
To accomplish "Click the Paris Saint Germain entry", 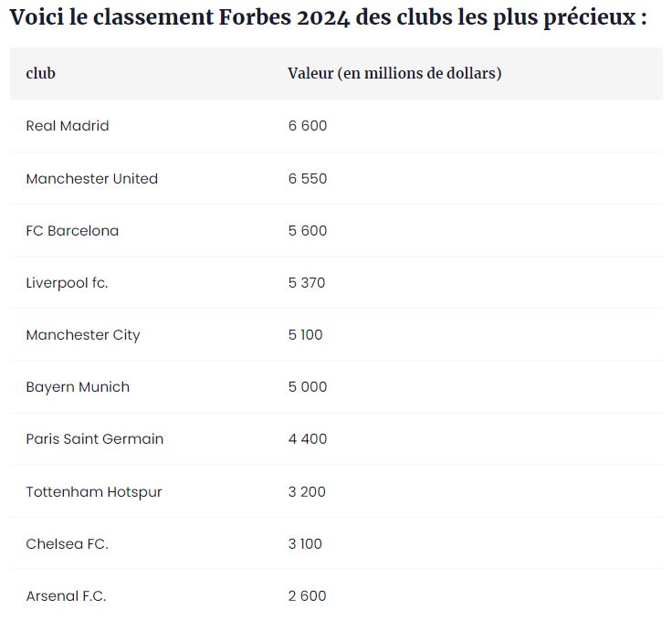I will [x=94, y=439].
